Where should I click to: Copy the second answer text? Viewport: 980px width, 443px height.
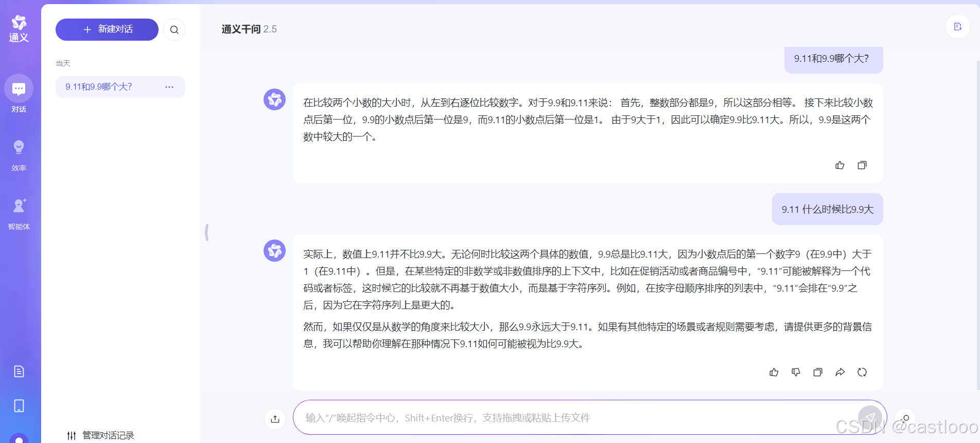coord(818,372)
